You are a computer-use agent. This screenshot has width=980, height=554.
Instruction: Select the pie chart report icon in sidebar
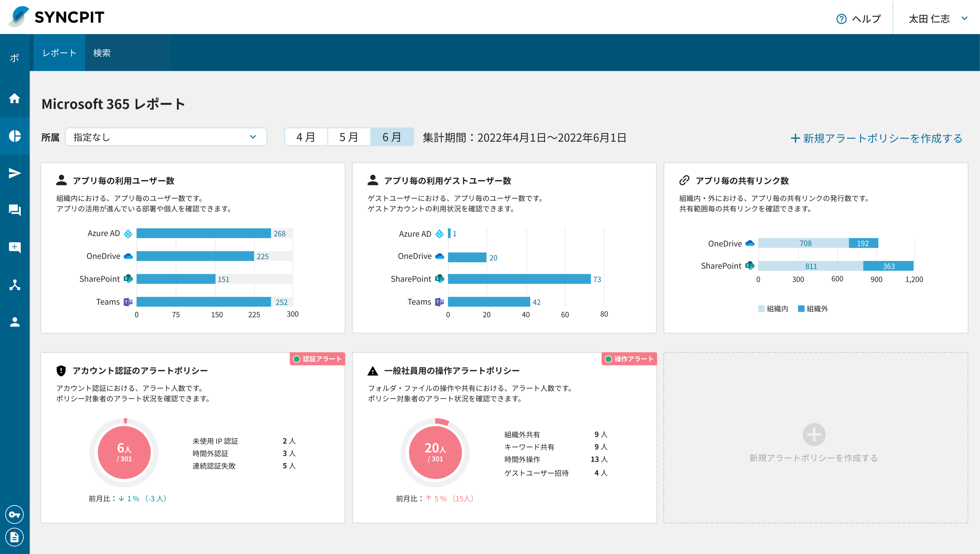[15, 136]
